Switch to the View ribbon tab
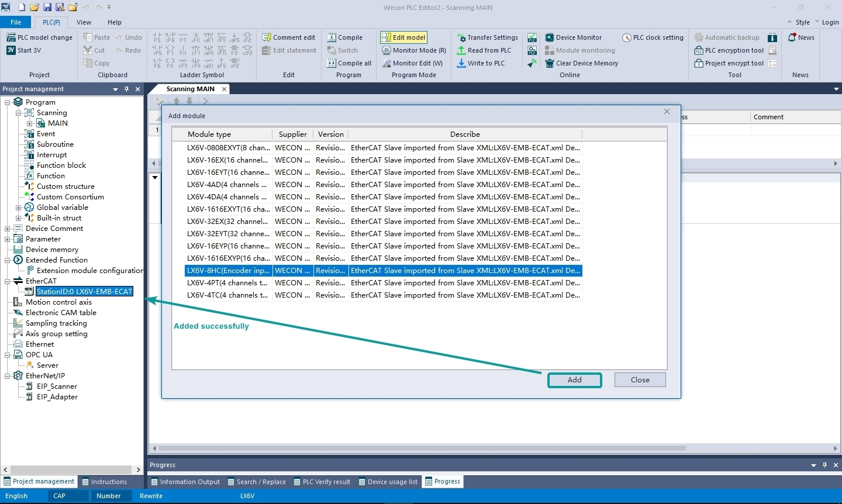The height and width of the screenshot is (504, 842). pos(84,22)
